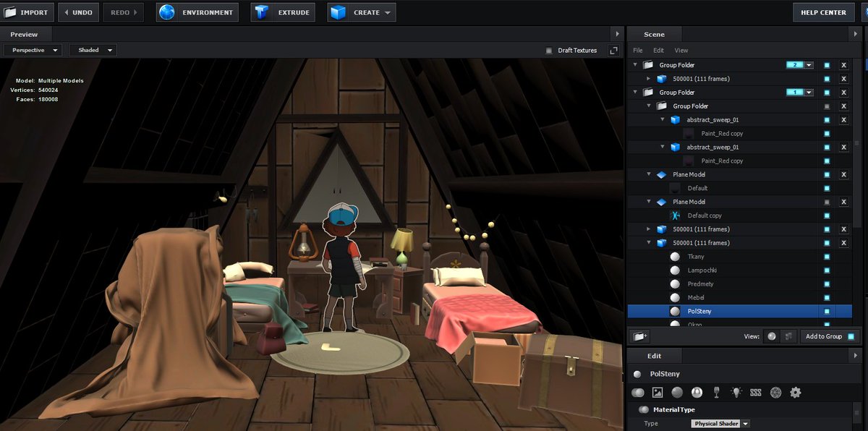This screenshot has width=868, height=431.
Task: Undo the last action
Action: click(x=78, y=12)
